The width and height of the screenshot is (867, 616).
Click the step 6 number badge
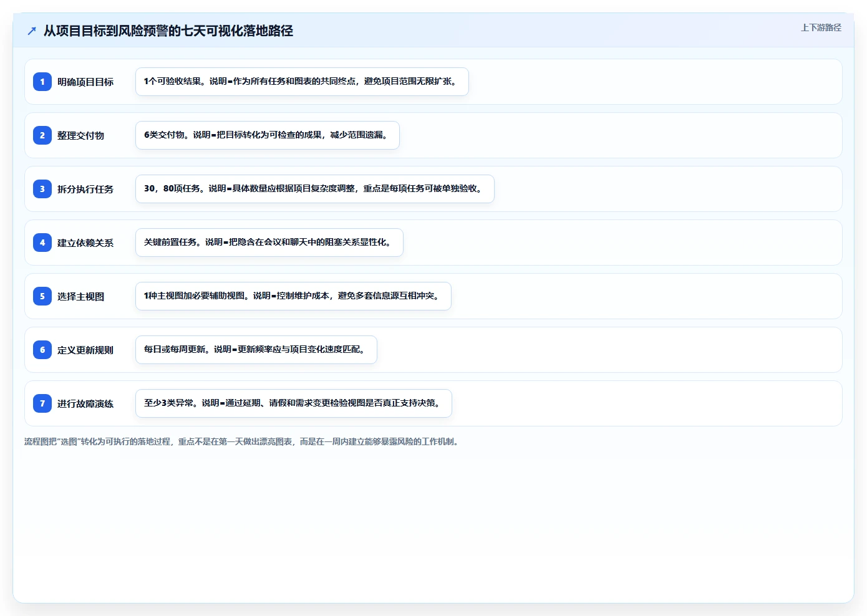click(x=42, y=350)
